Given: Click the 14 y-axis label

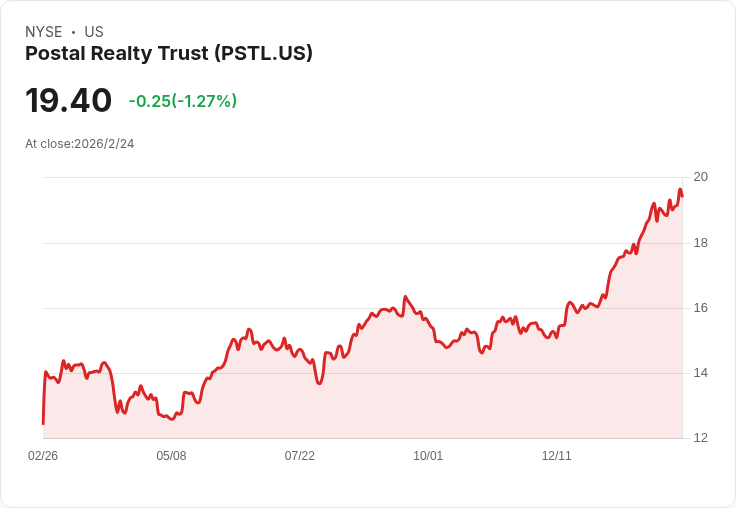Looking at the screenshot, I should point(700,373).
